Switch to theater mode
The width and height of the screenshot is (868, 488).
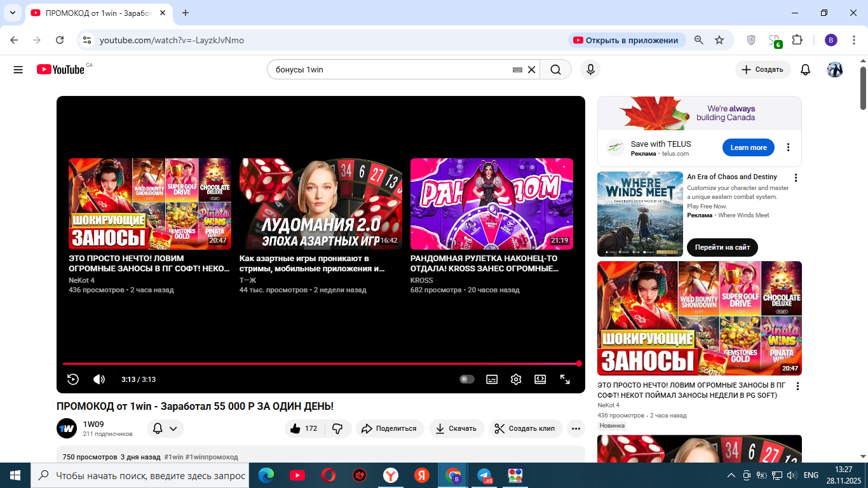[x=540, y=379]
